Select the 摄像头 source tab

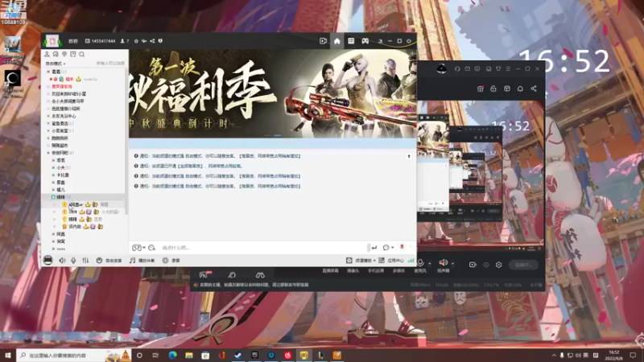tap(353, 271)
